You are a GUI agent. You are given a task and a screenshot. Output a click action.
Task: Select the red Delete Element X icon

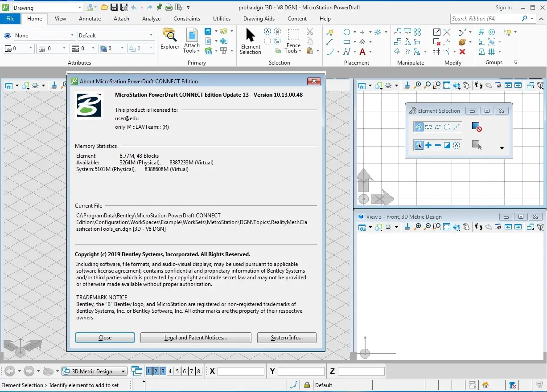(x=462, y=52)
